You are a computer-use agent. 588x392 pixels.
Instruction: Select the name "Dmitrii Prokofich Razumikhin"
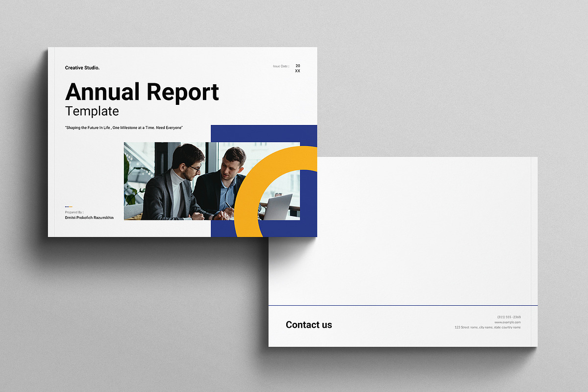89,218
